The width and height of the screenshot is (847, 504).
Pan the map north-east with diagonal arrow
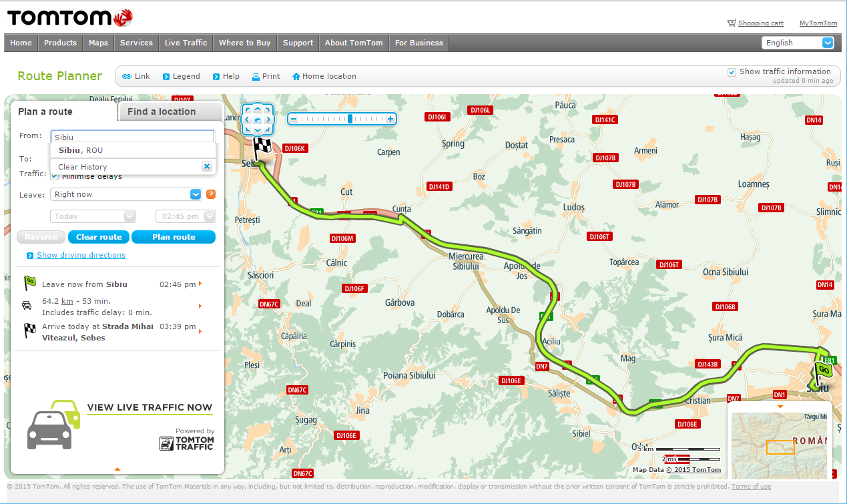click(268, 110)
